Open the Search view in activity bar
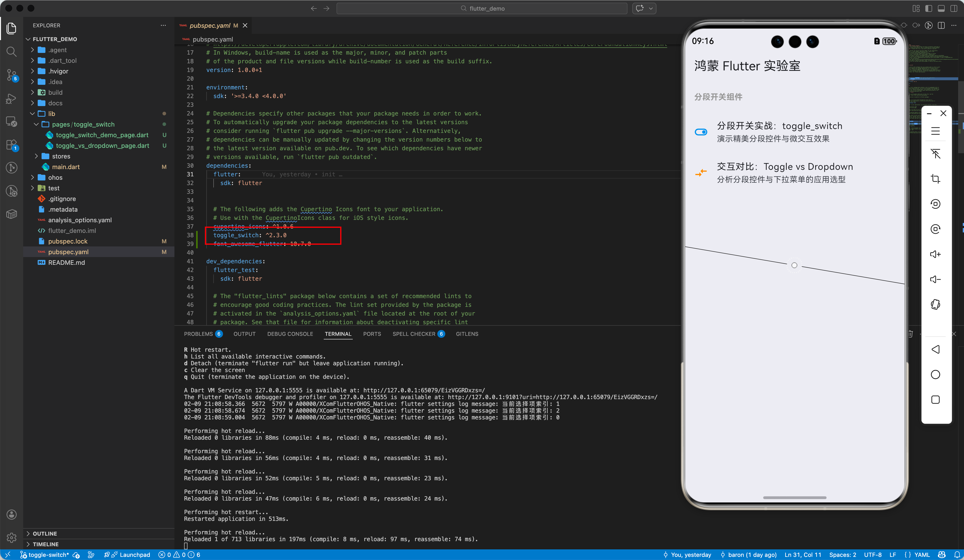 pos(12,52)
